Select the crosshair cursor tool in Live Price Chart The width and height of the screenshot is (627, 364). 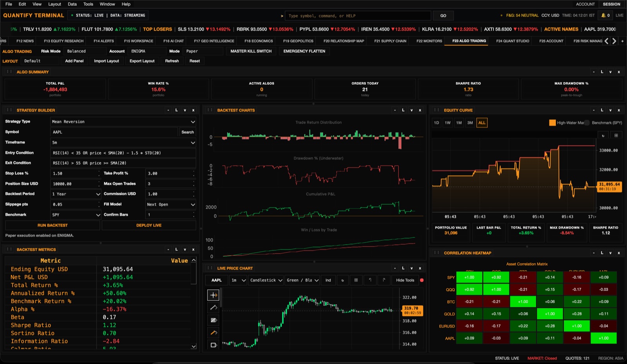[213, 295]
